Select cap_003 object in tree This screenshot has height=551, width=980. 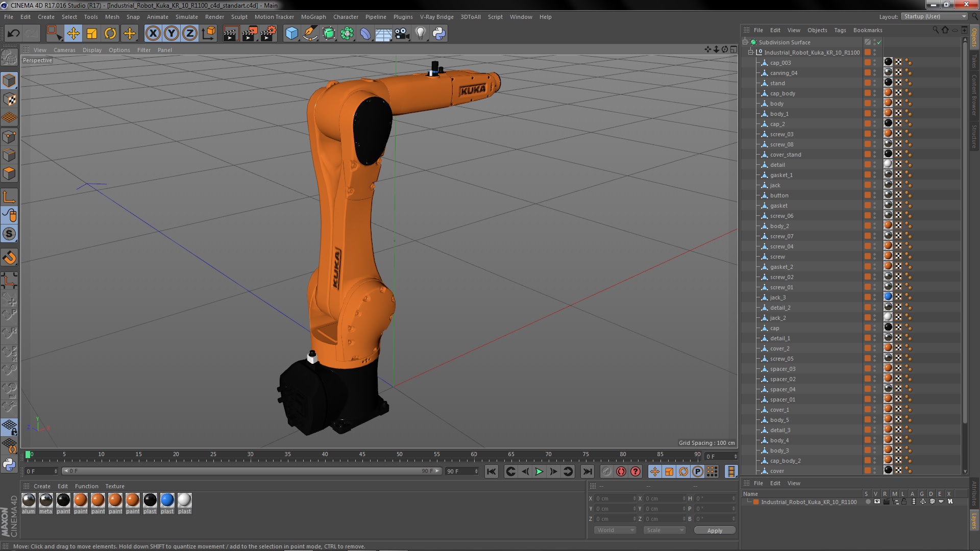point(780,63)
